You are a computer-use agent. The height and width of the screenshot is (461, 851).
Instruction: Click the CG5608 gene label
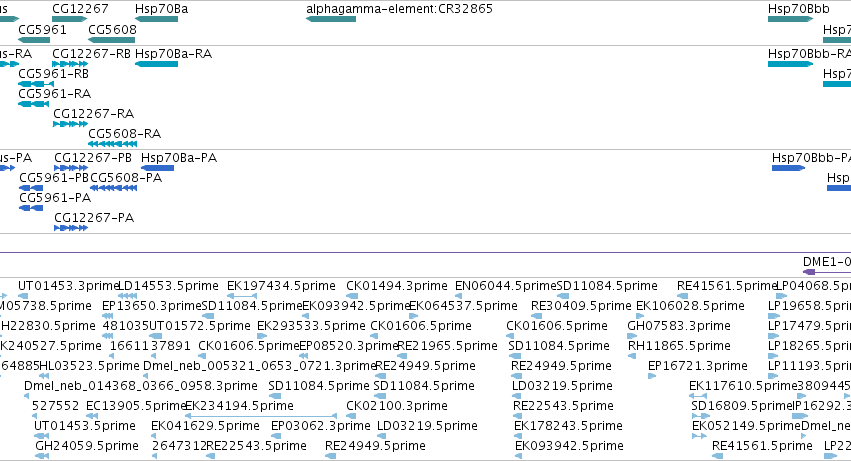click(x=112, y=29)
